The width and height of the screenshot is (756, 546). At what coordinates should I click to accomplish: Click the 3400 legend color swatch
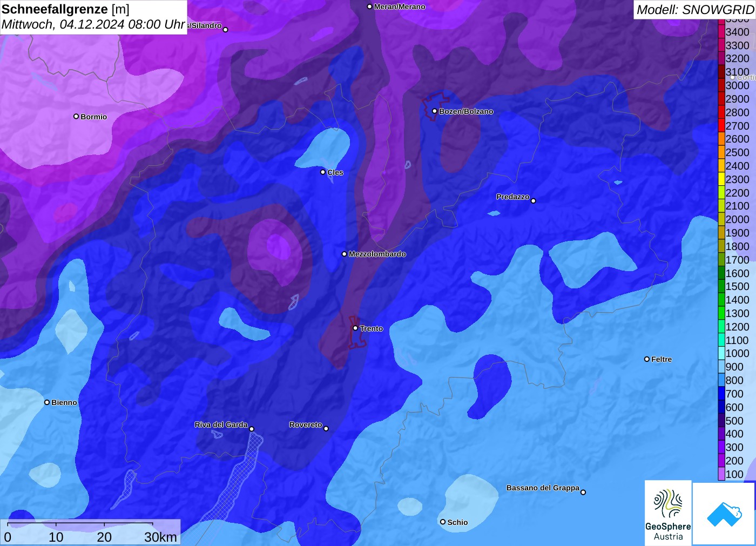point(721,32)
